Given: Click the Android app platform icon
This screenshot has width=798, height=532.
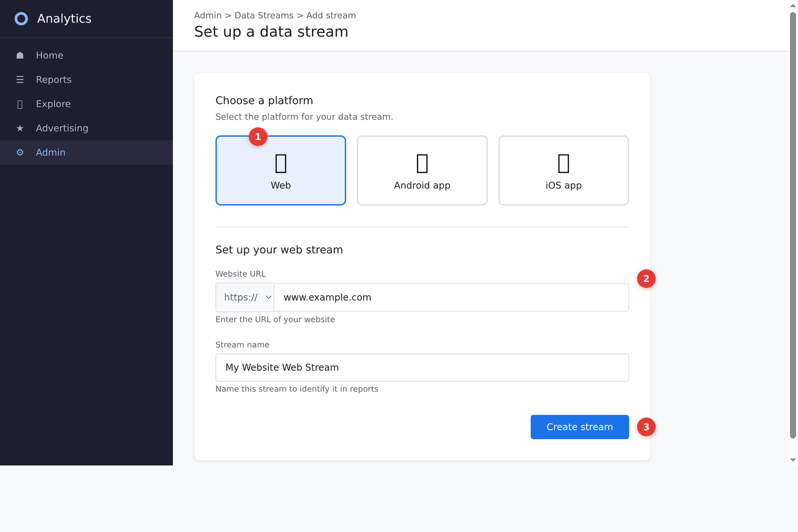Looking at the screenshot, I should (x=422, y=163).
